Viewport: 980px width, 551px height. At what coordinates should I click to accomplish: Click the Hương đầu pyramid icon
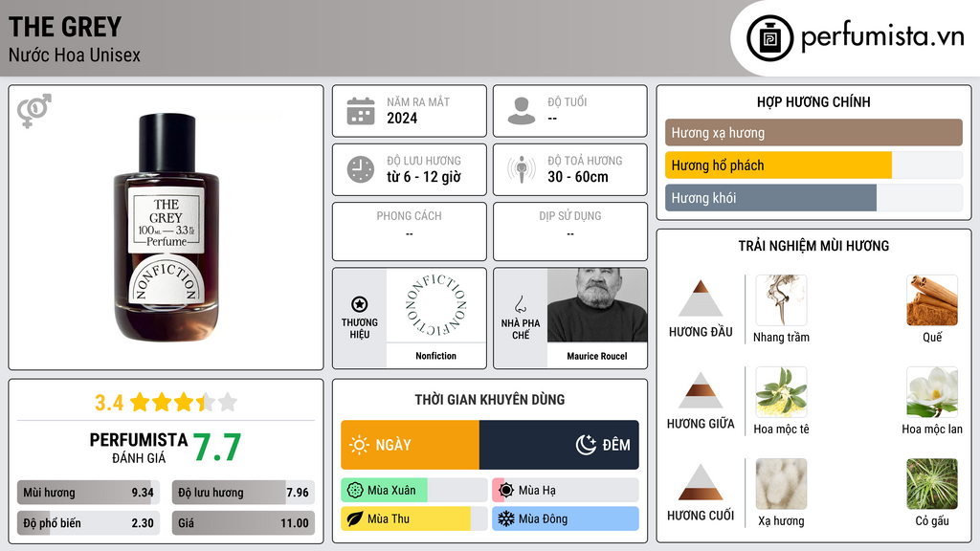(x=701, y=299)
